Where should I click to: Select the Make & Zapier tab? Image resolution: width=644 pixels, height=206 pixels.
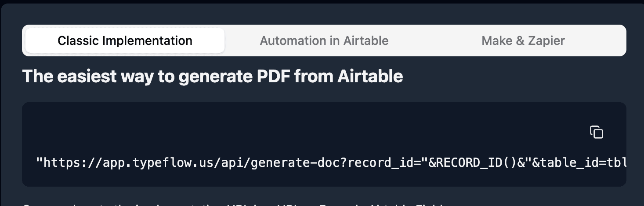click(523, 41)
